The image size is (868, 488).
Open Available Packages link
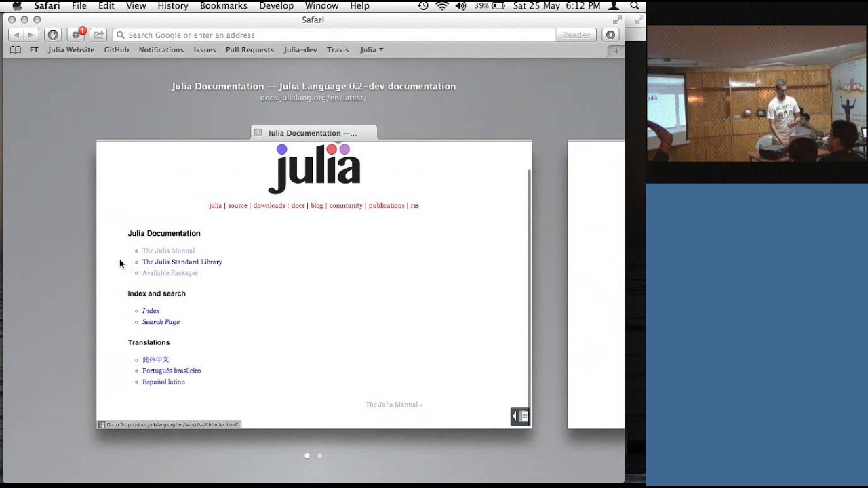point(170,273)
